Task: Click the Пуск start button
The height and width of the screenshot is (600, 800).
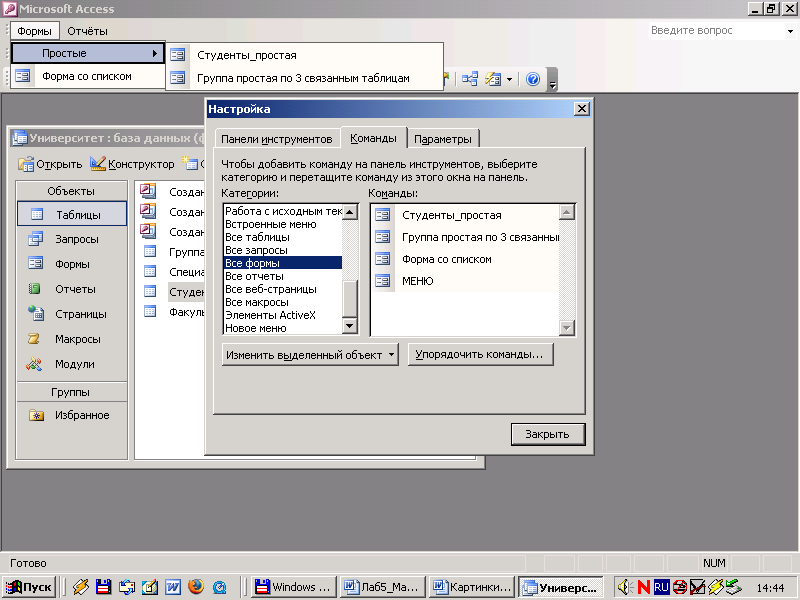Action: [x=29, y=587]
